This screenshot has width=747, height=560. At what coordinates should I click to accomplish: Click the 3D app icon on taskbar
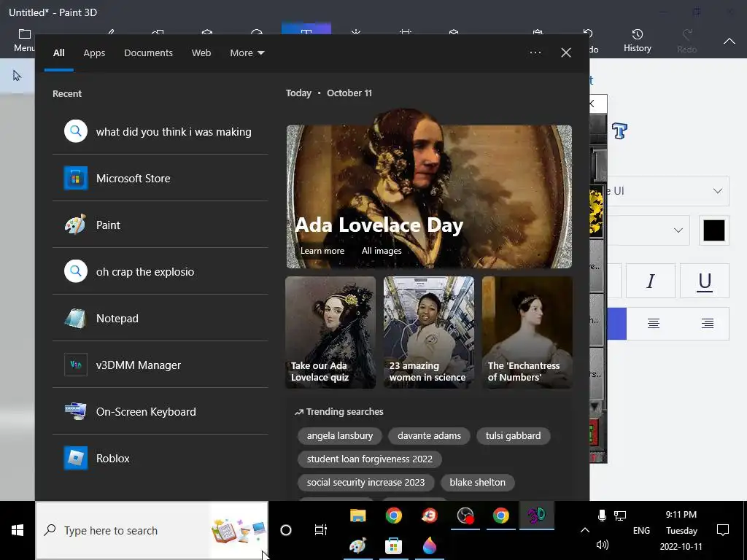pos(536,516)
